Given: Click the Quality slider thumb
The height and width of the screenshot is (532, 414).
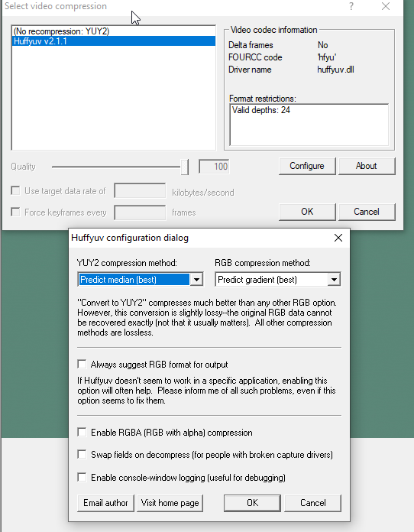Looking at the screenshot, I should tap(184, 167).
